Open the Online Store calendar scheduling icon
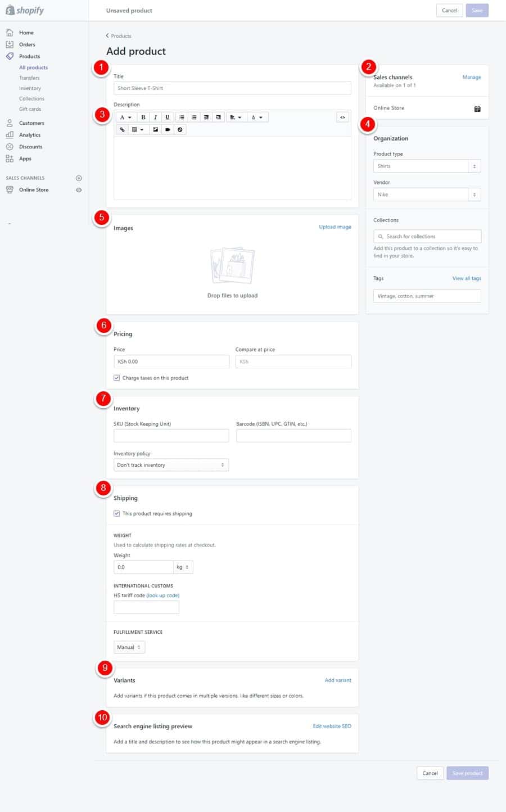Viewport: 506px width, 812px height. [x=477, y=109]
